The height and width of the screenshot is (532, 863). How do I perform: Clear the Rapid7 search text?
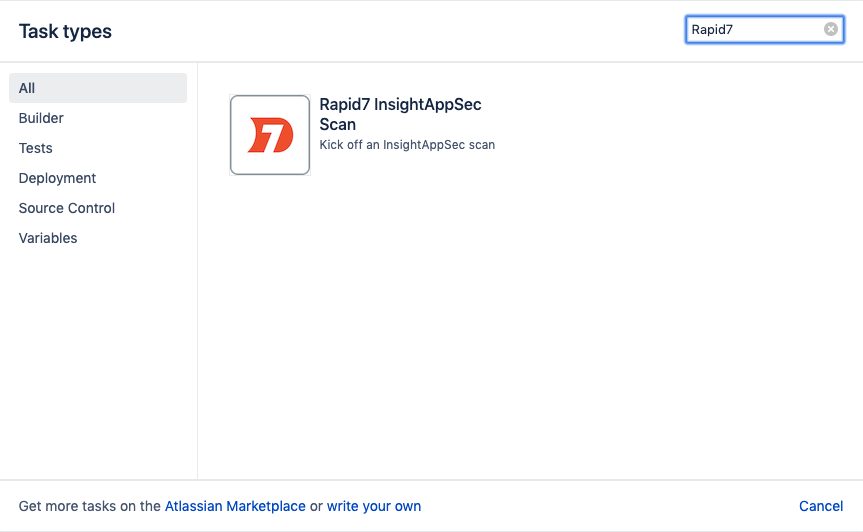[831, 29]
